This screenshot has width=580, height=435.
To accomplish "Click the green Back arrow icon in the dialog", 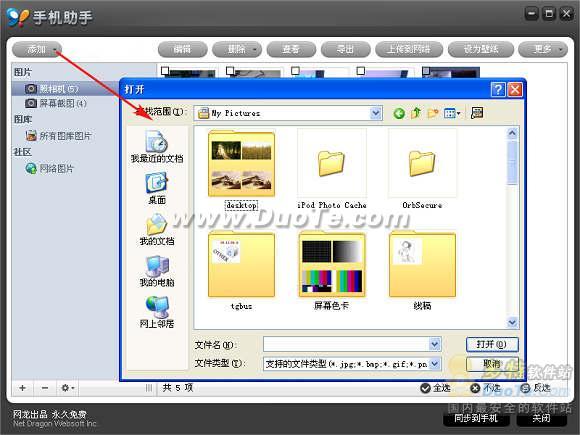I will pyautogui.click(x=399, y=113).
